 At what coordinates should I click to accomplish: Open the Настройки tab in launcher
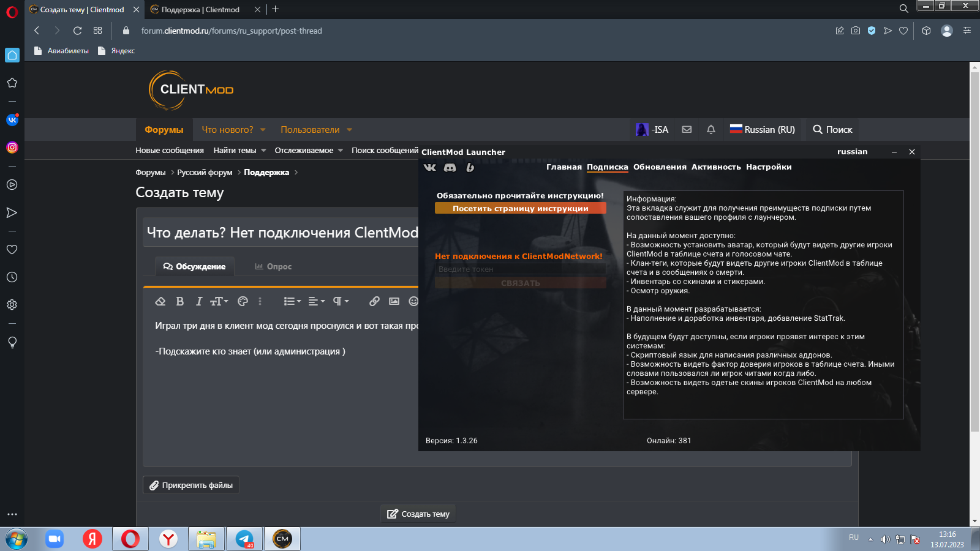[768, 167]
